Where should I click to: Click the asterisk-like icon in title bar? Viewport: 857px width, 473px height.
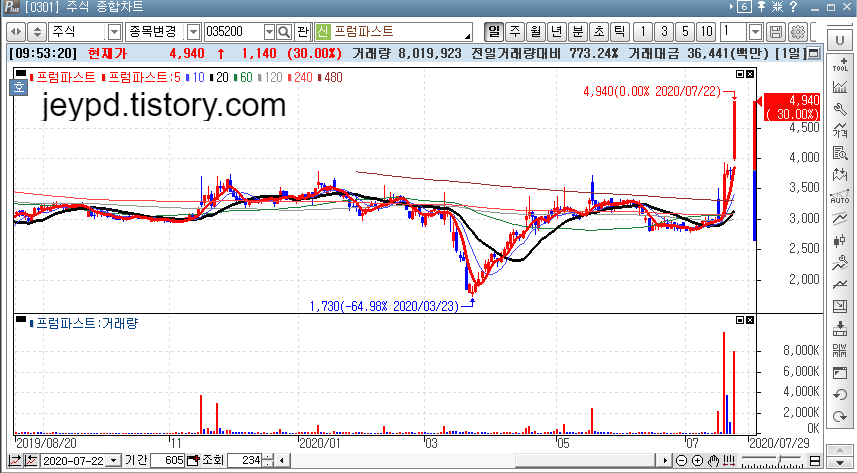click(x=777, y=7)
